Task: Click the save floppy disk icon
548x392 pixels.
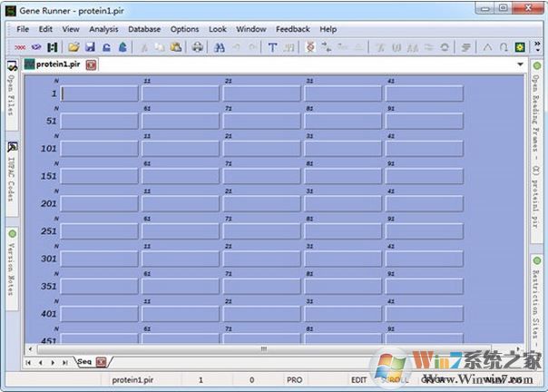Action: click(90, 47)
